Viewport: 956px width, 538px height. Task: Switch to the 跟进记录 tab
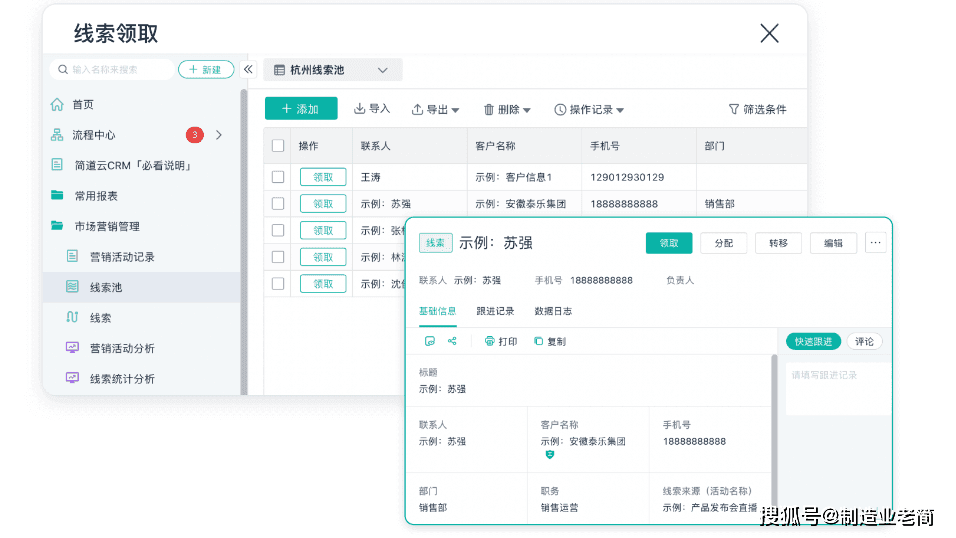495,311
